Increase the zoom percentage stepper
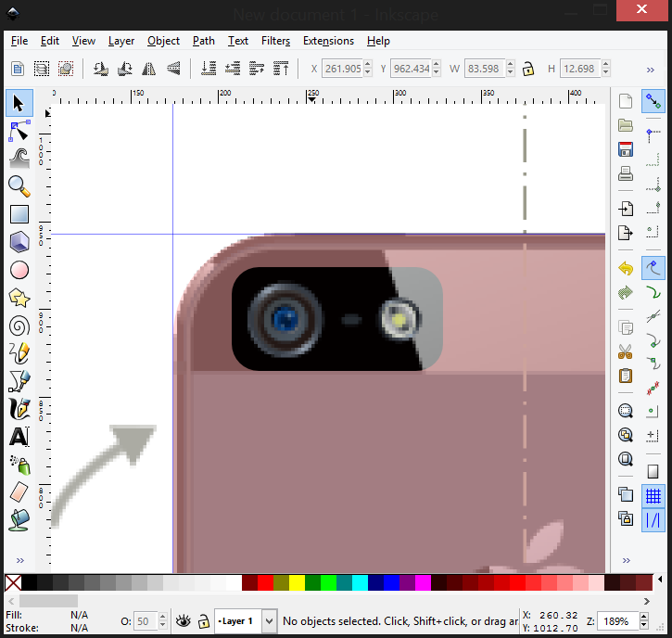 click(643, 617)
